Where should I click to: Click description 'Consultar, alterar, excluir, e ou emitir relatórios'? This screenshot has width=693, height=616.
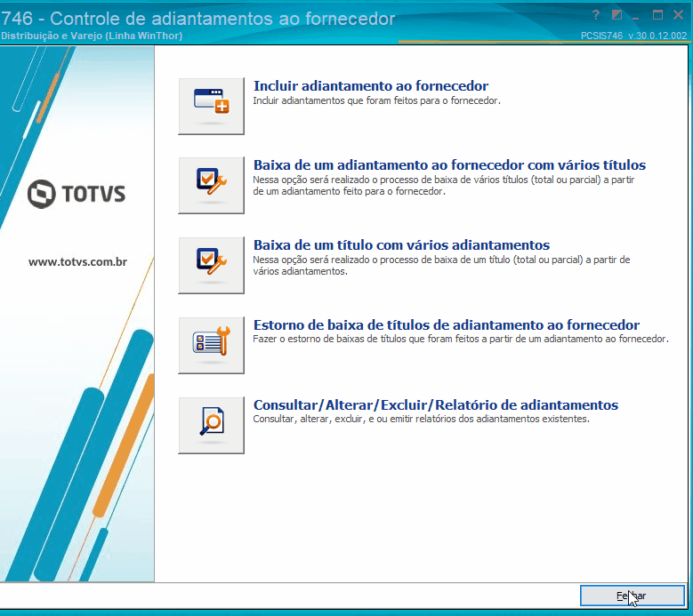point(421,419)
